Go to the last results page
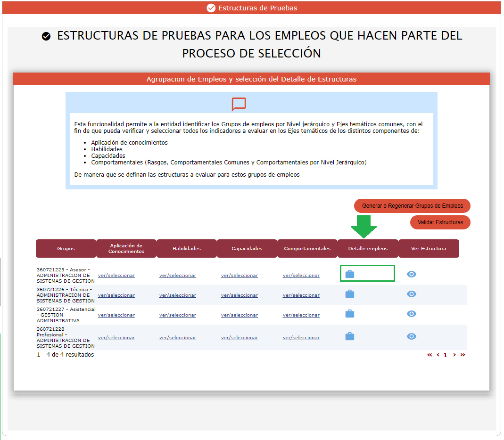The image size is (504, 440). (463, 355)
